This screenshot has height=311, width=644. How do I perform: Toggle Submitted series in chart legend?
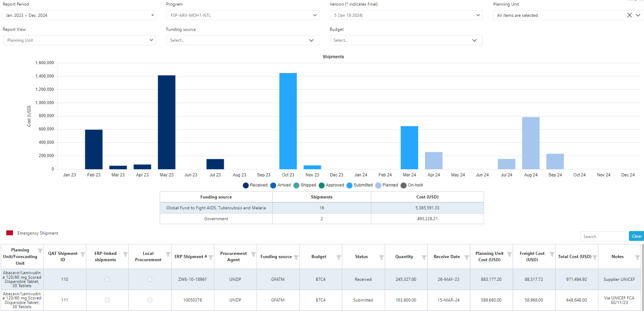pyautogui.click(x=360, y=185)
